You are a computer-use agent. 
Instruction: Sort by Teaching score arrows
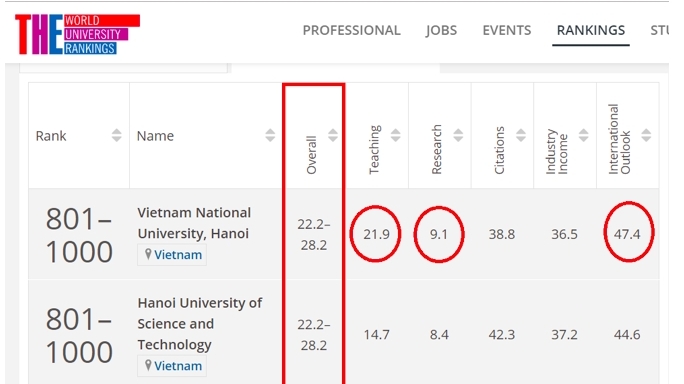[x=396, y=135]
